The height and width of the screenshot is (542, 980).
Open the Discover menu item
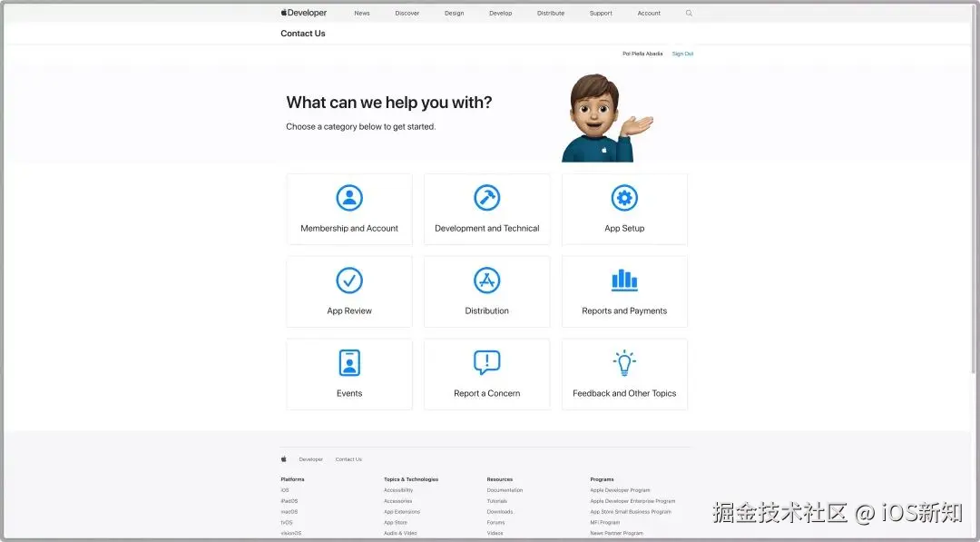click(407, 13)
